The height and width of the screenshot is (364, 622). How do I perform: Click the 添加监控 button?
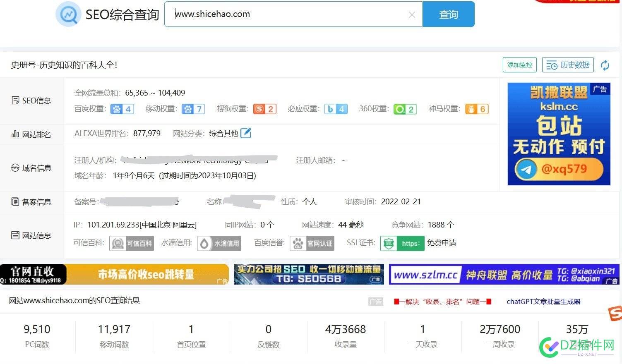[x=520, y=65]
